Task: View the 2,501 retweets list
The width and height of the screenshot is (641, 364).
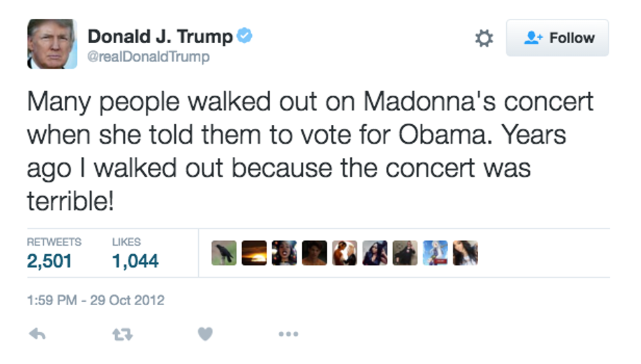Action: (50, 261)
